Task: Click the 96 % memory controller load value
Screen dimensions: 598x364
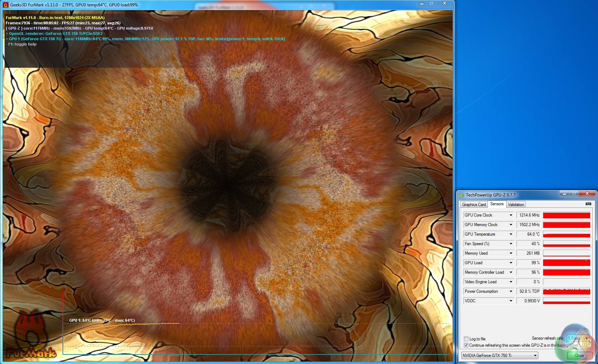Action: pos(528,272)
